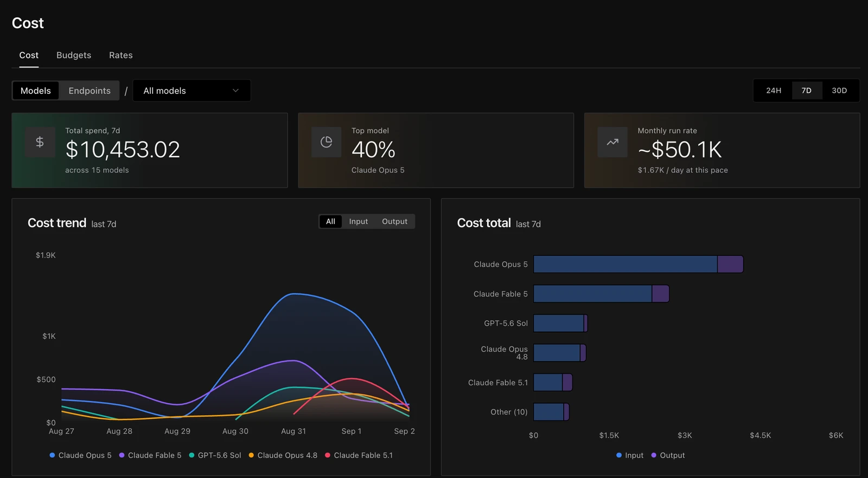
Task: Click 'Claude Opus 5' under Top model
Action: [x=378, y=170]
